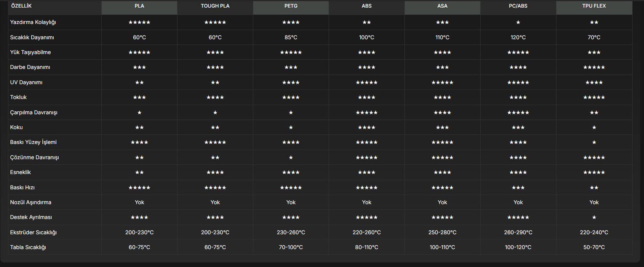The width and height of the screenshot is (644, 267).
Task: Click the 85°C value for PETG
Action: point(291,37)
